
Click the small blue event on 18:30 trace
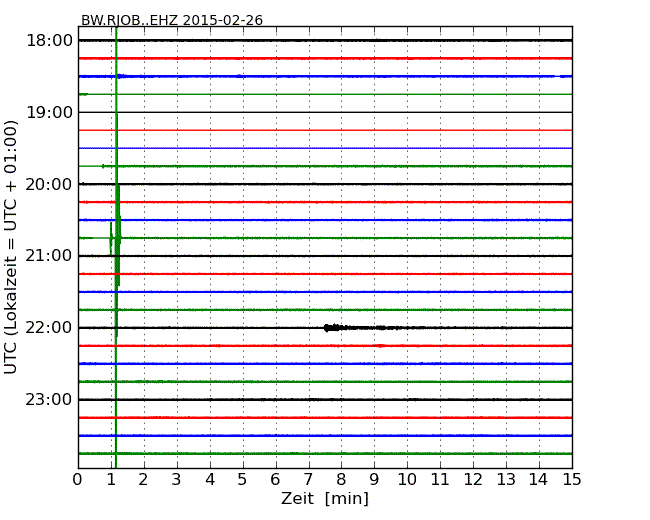click(122, 76)
